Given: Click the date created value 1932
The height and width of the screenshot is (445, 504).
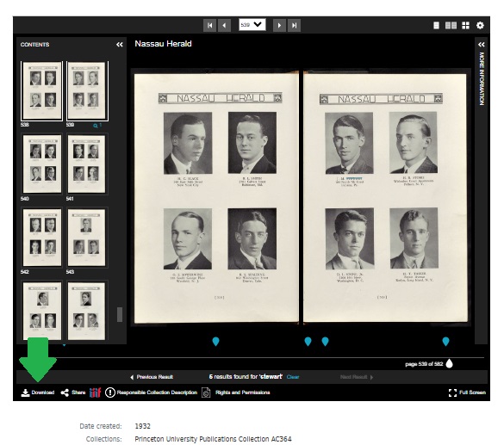Looking at the screenshot, I should 142,426.
